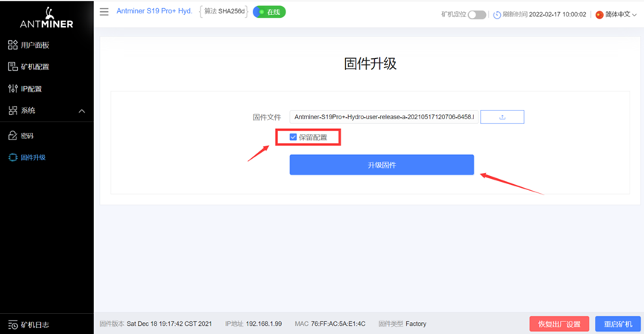Open the 简体中文 language dropdown
Image resolution: width=644 pixels, height=334 pixels.
pyautogui.click(x=616, y=14)
